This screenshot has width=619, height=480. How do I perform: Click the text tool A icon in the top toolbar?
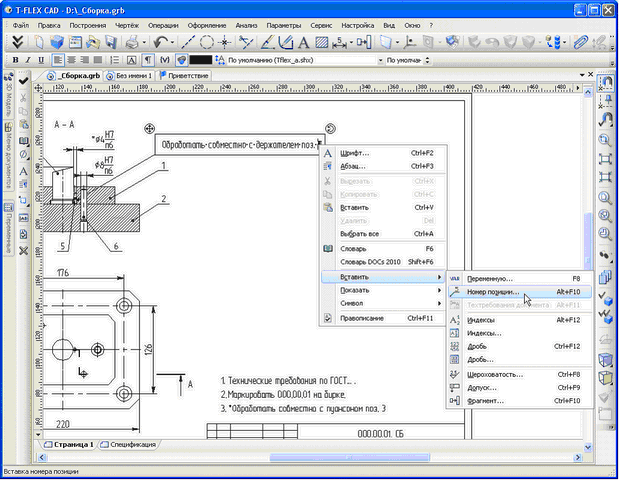pyautogui.click(x=304, y=43)
